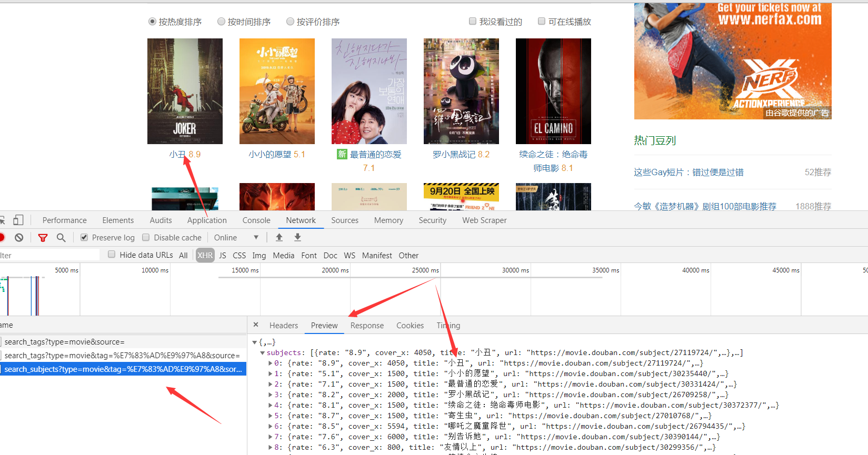Uncheck Preserve log
This screenshot has width=868, height=455.
84,238
